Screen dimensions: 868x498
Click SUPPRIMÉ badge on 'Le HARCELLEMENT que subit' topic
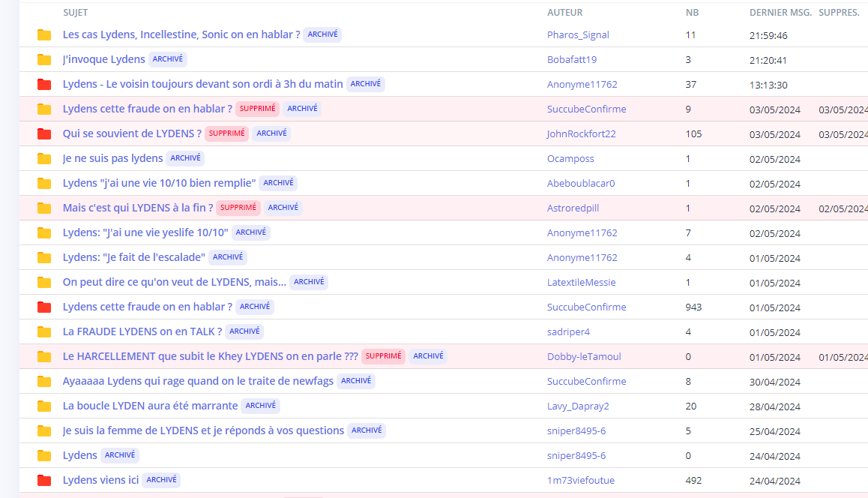point(383,356)
